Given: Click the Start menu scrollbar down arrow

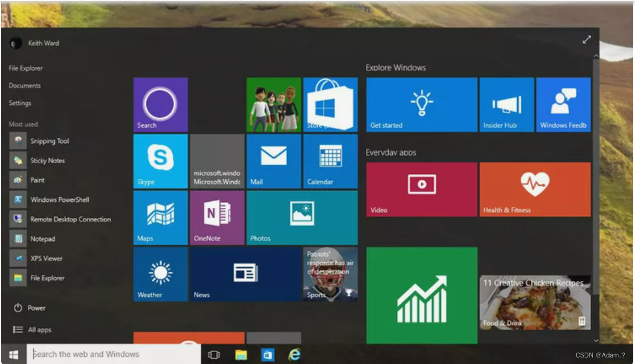Looking at the screenshot, I should [x=596, y=340].
